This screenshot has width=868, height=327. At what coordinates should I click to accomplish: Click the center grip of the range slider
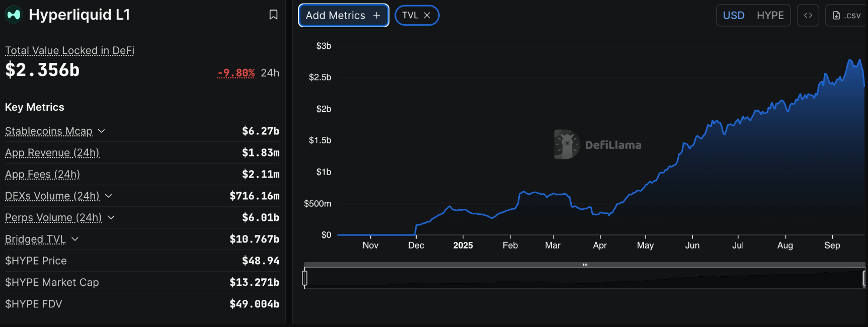pos(585,265)
